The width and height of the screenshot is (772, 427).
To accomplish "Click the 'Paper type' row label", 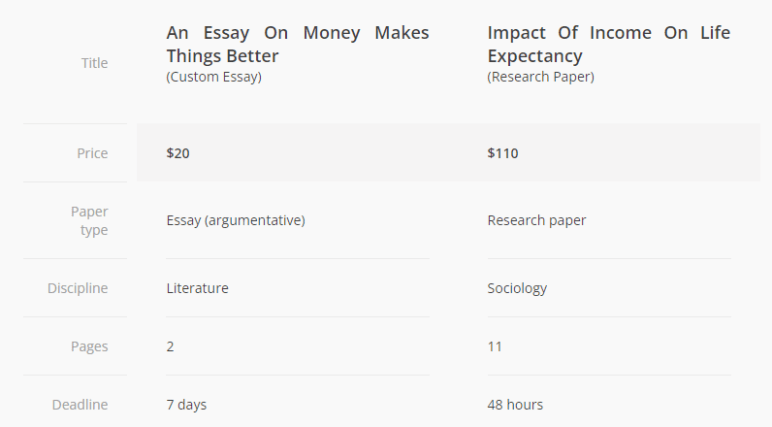I will [90, 221].
